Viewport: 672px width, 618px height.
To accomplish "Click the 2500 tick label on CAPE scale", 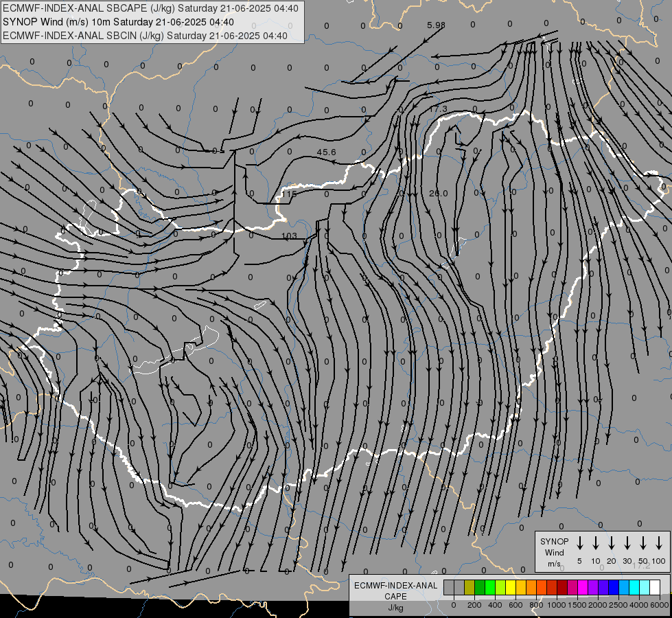I will pos(618,605).
